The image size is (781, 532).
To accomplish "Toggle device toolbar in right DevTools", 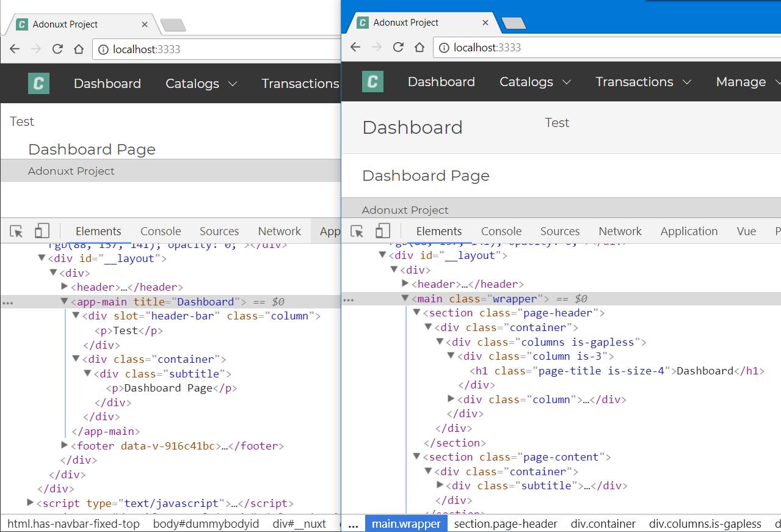I will [382, 231].
